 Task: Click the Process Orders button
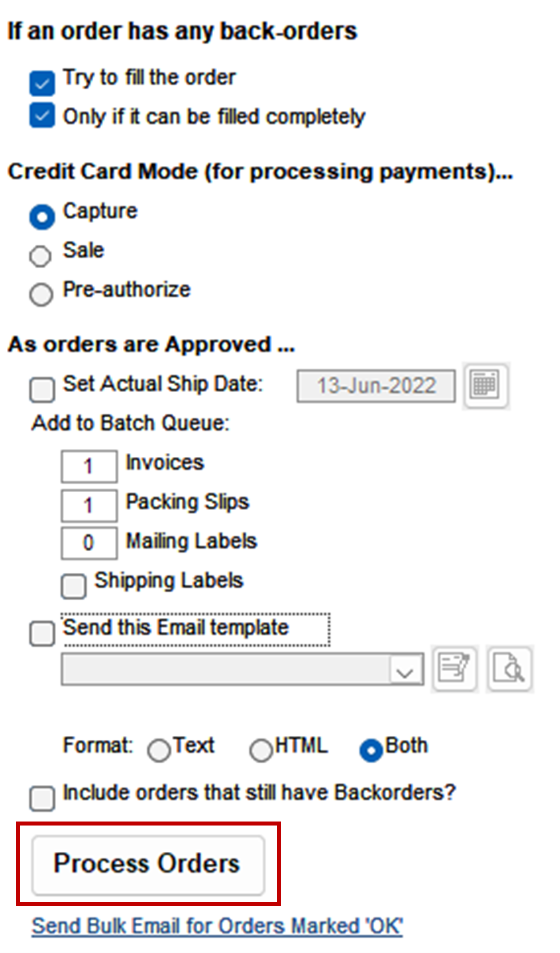[148, 864]
